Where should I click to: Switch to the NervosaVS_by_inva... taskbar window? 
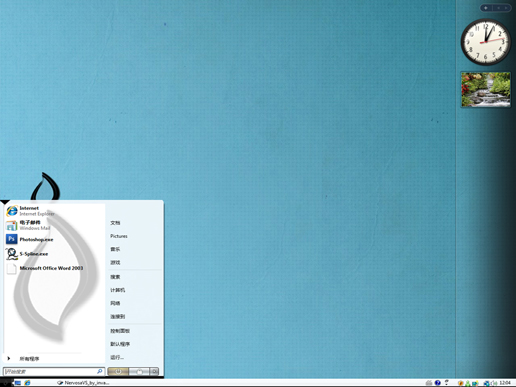click(83, 383)
